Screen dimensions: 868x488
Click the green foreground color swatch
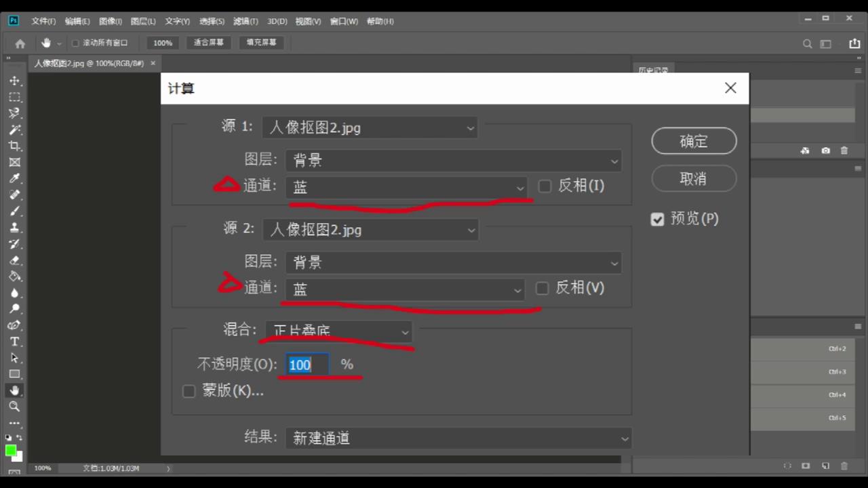coord(11,451)
